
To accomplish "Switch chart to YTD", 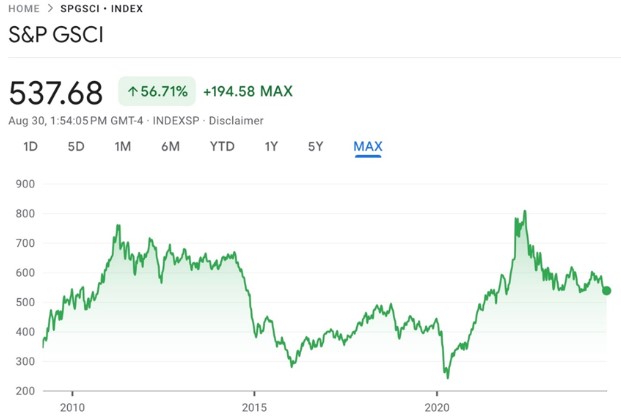I will click(222, 147).
